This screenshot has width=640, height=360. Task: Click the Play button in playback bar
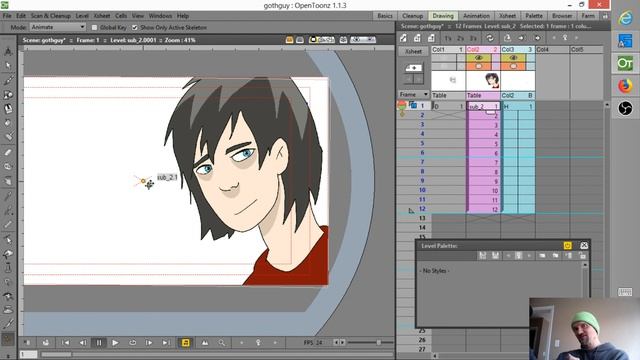pyautogui.click(x=115, y=343)
